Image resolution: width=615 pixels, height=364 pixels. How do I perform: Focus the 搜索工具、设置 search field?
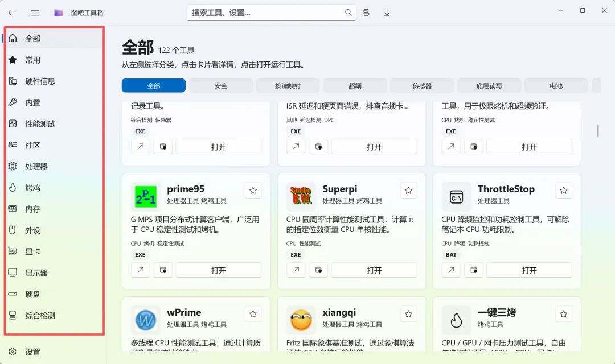pos(272,13)
